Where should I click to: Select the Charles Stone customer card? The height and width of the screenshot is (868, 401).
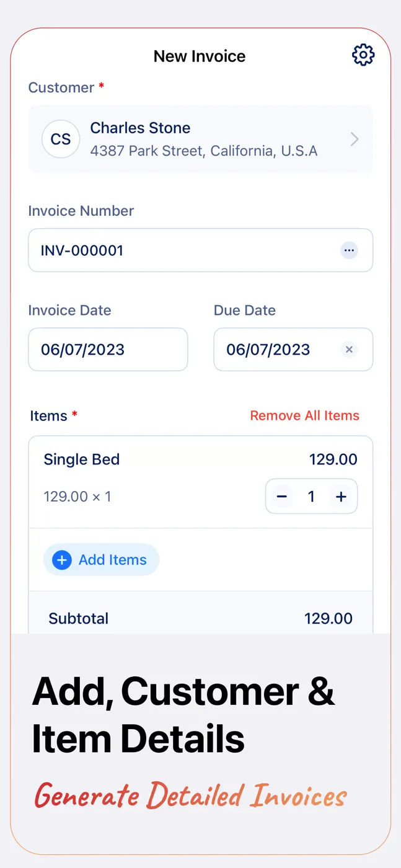click(201, 139)
